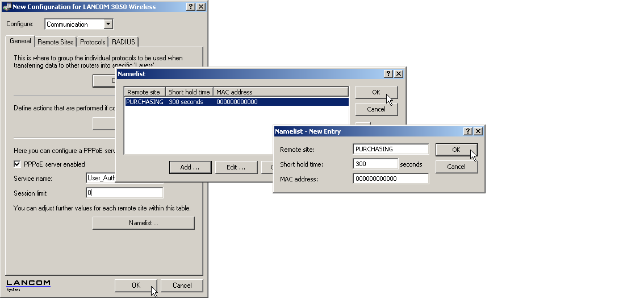Click the Session limit input field

click(124, 193)
